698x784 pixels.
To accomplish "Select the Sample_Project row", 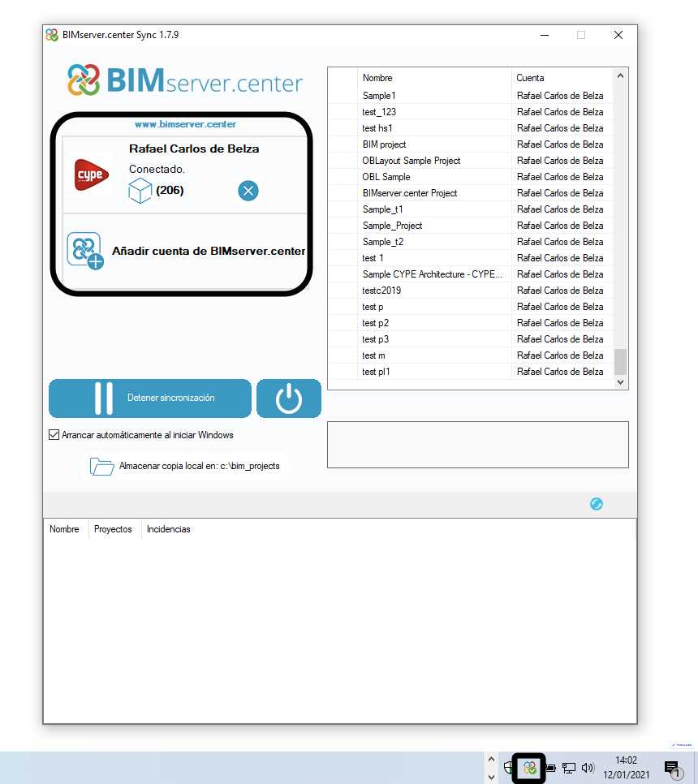I will [x=471, y=226].
